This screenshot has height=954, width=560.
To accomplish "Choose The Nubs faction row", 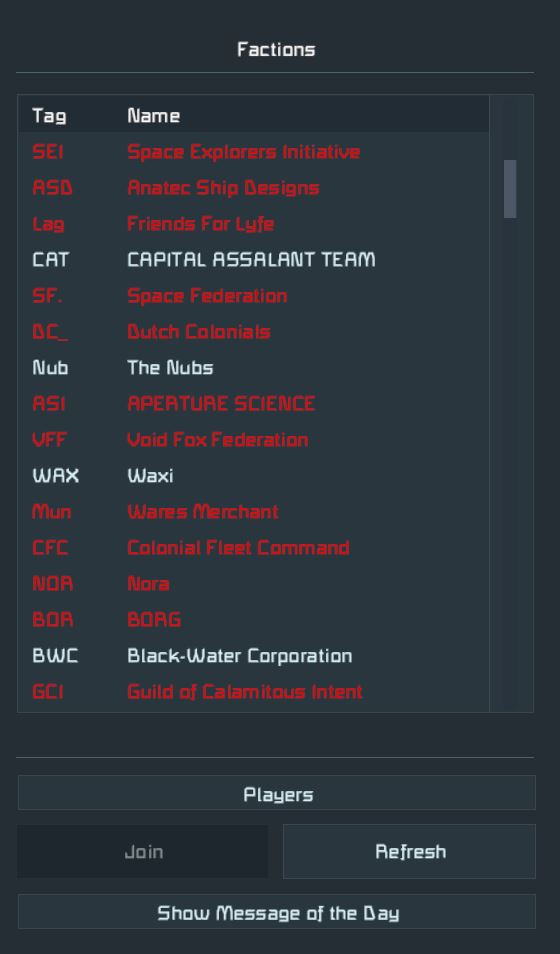I will [253, 367].
